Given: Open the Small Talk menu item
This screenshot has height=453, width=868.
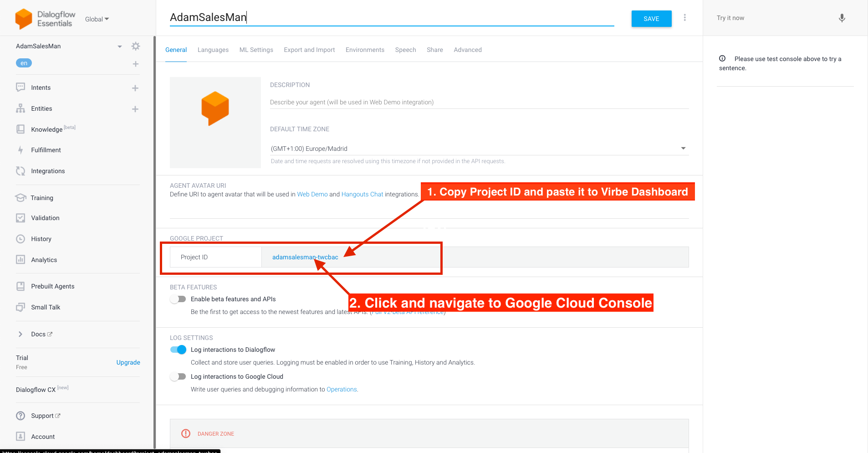Looking at the screenshot, I should (46, 307).
